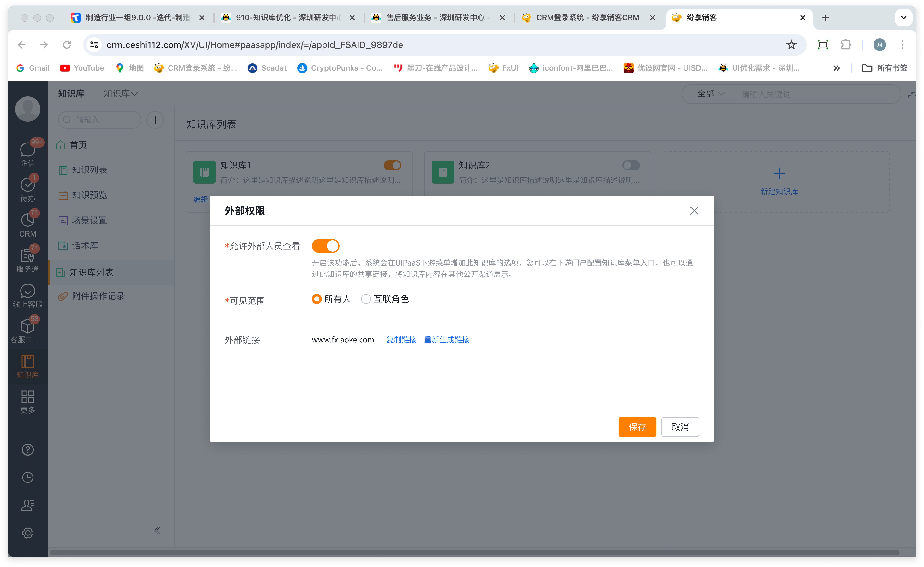Viewport: 924px width, 567px height.
Task: Click the plus button beside search box
Action: point(155,120)
